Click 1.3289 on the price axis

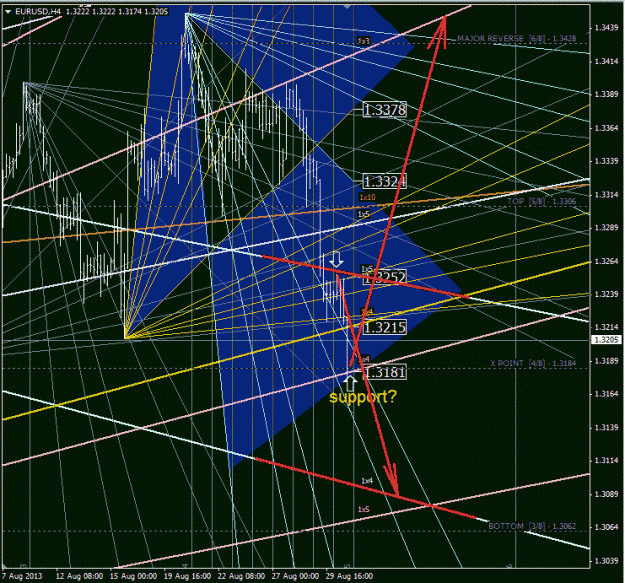point(607,228)
